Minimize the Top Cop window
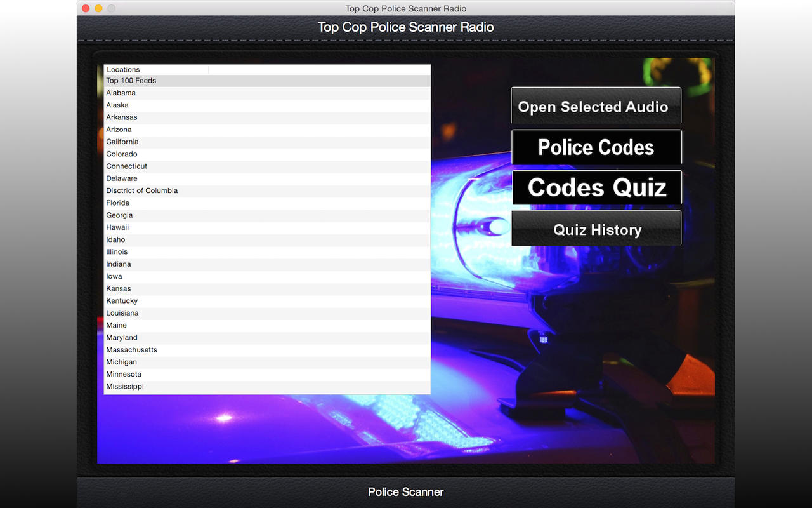The image size is (812, 508). 98,8
